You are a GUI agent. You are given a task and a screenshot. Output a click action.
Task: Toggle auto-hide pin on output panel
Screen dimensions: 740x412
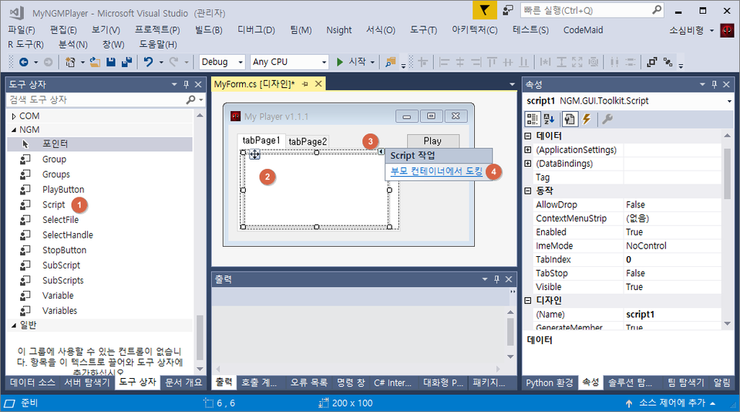(x=496, y=279)
